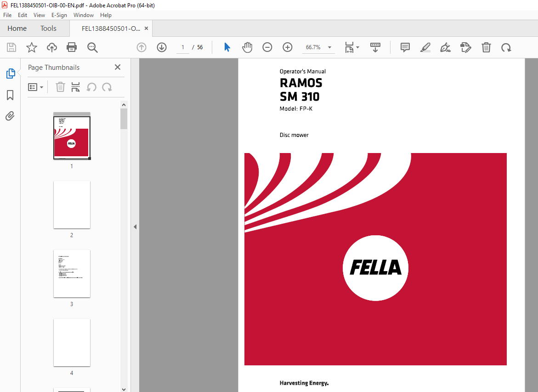538x392 pixels.
Task: Rotate thumbnail page clockwise
Action: point(107,87)
